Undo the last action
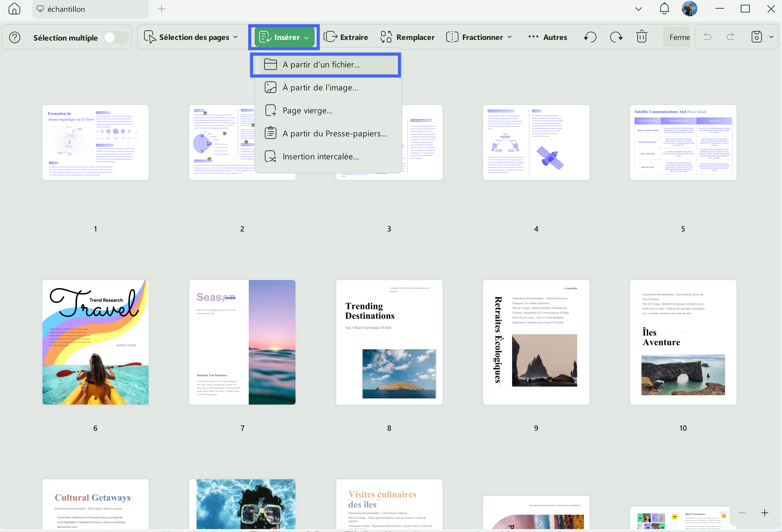The image size is (782, 532). 708,37
